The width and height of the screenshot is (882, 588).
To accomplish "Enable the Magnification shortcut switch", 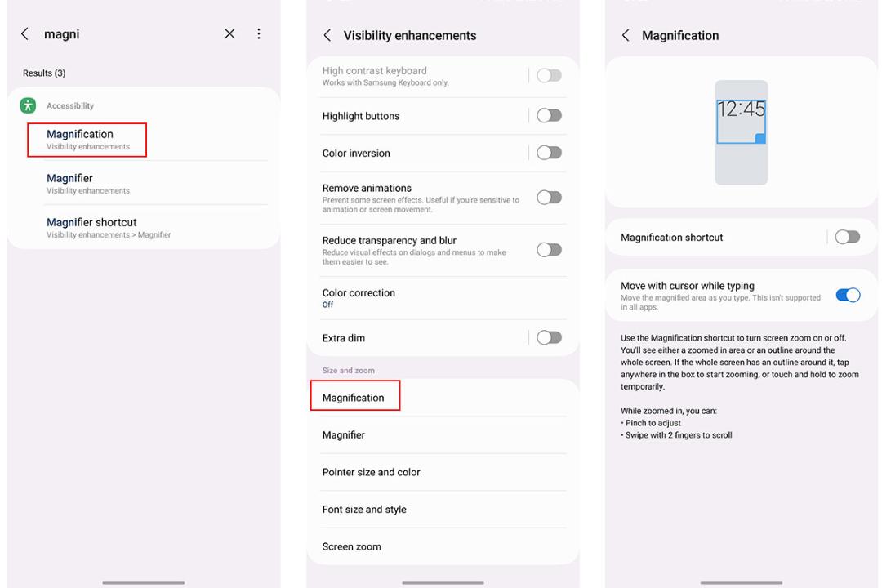I will click(847, 237).
